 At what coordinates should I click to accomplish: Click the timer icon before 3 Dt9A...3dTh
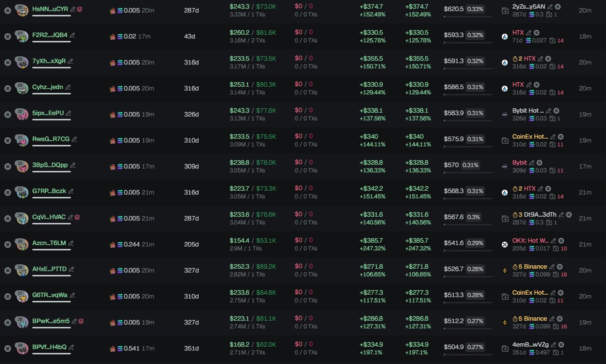pos(514,215)
